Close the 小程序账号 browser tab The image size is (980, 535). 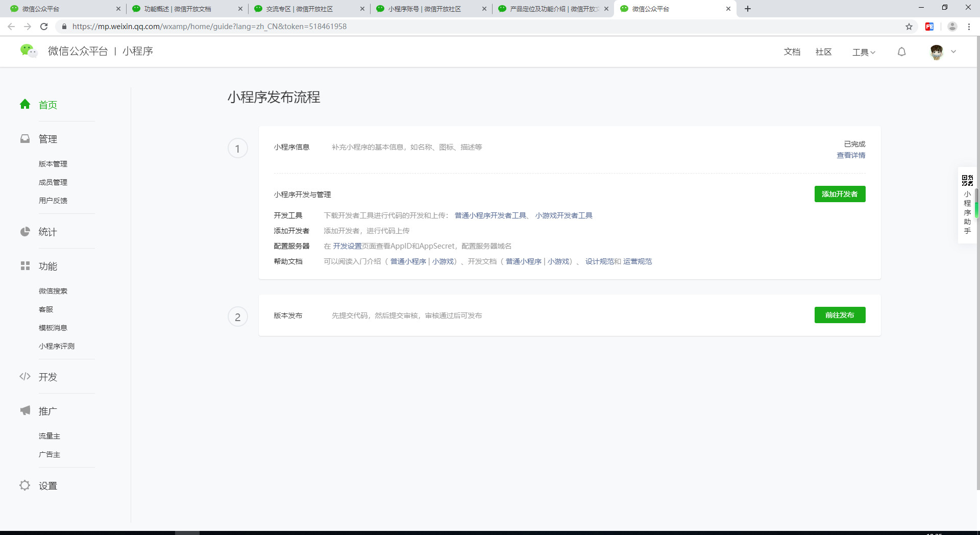click(484, 9)
